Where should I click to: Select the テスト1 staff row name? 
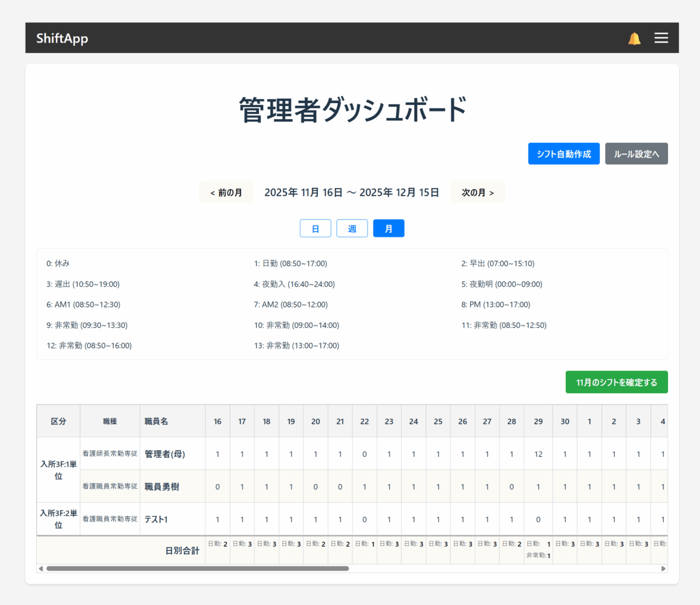[156, 519]
